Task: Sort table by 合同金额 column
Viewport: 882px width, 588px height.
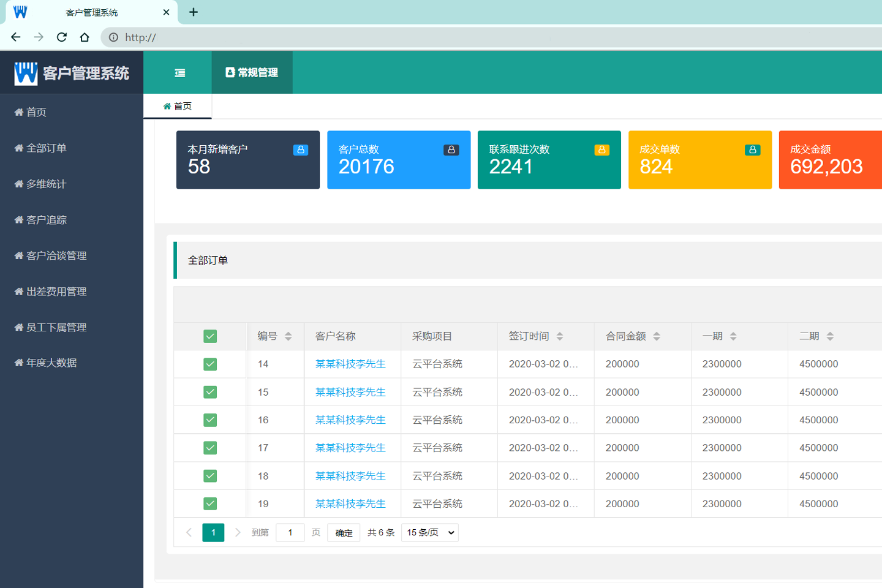Action: [x=657, y=336]
